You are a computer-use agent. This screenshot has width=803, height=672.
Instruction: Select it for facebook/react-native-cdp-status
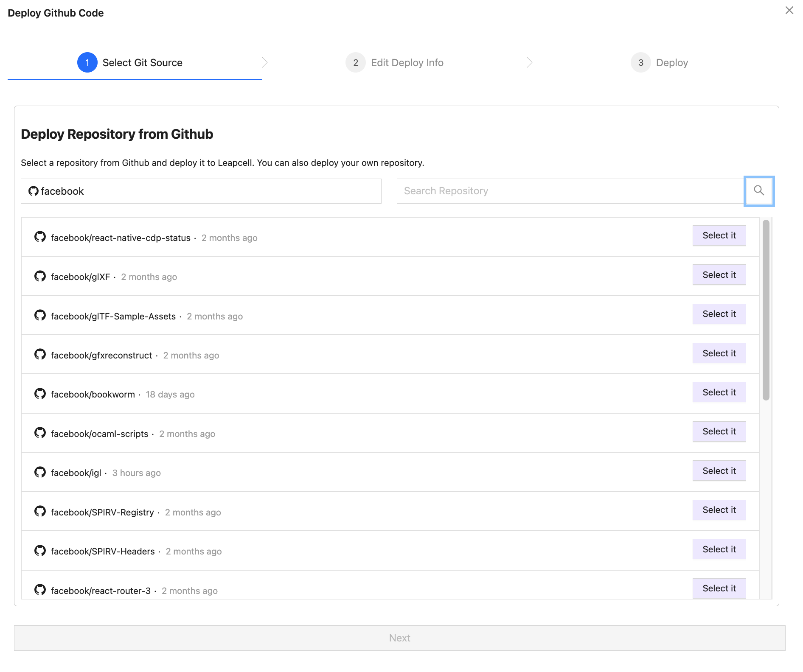(x=719, y=235)
